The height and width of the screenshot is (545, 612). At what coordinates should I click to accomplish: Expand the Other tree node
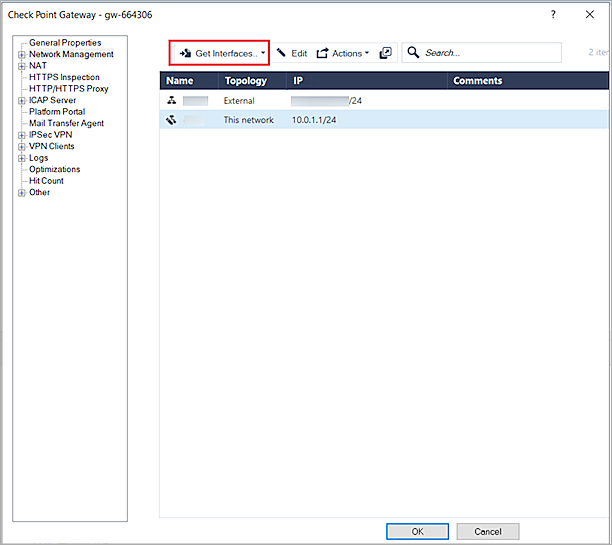coord(22,193)
